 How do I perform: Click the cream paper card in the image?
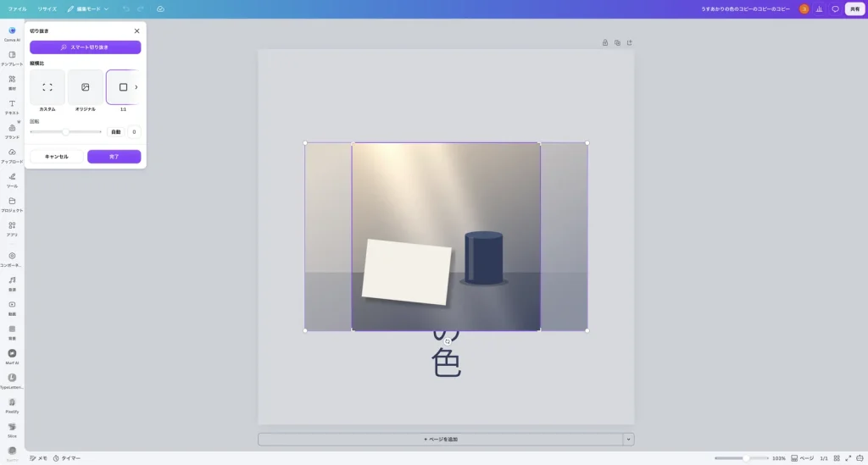pos(406,272)
